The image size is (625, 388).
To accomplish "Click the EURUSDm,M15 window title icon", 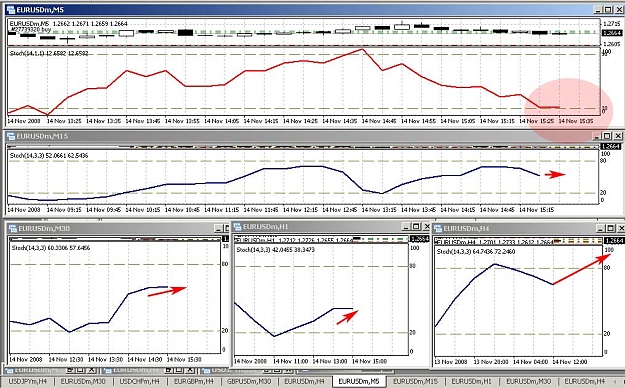I will coord(11,136).
